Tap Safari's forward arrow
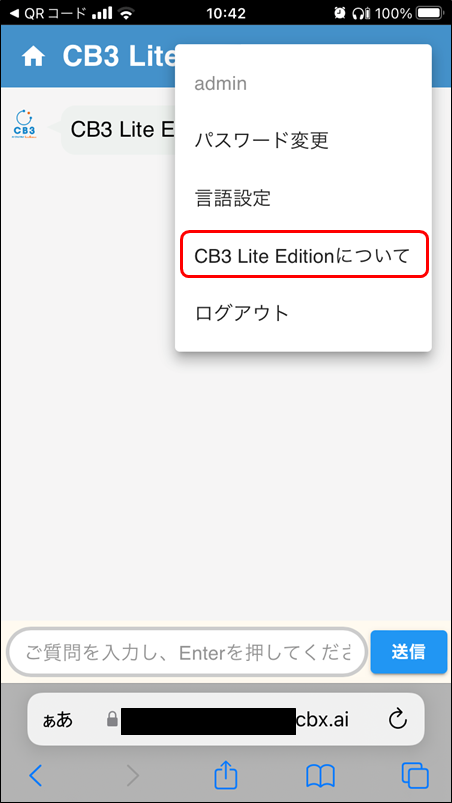 click(x=133, y=776)
